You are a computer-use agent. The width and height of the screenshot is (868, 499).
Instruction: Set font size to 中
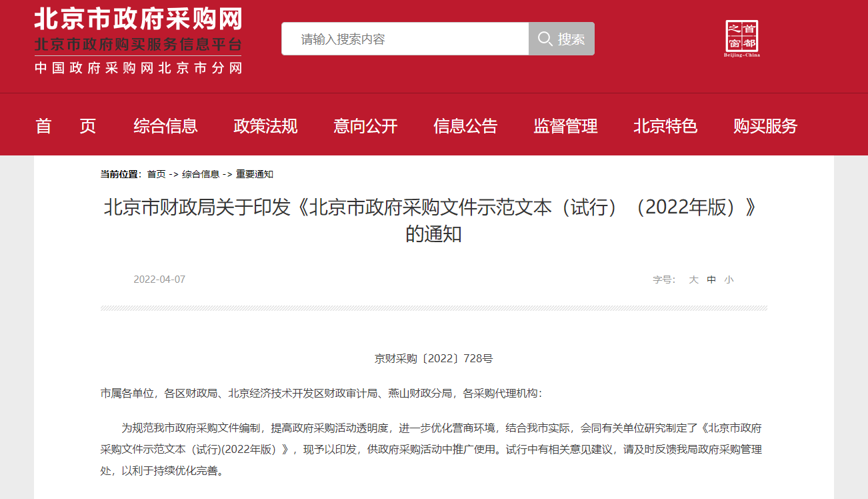(x=711, y=280)
